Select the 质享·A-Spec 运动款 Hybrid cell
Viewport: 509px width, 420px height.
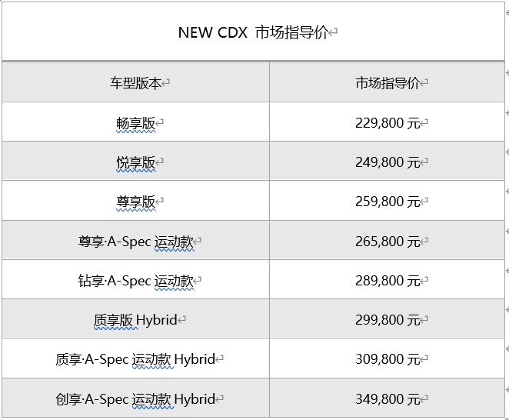135,358
